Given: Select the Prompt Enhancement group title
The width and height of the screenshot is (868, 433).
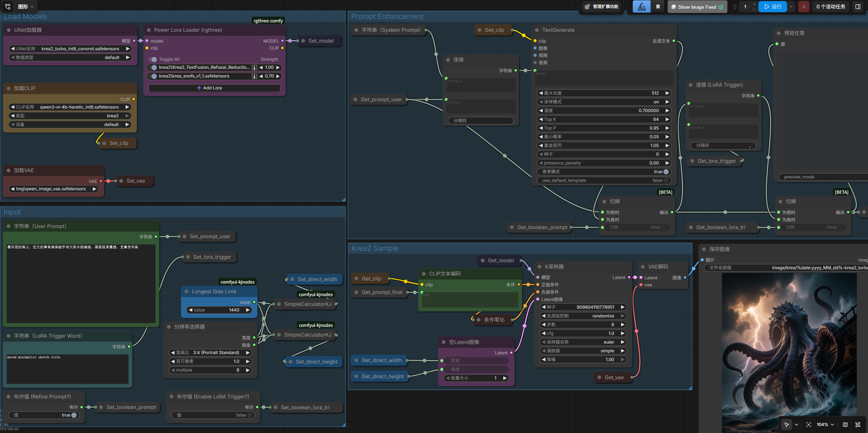Looking at the screenshot, I should point(387,16).
